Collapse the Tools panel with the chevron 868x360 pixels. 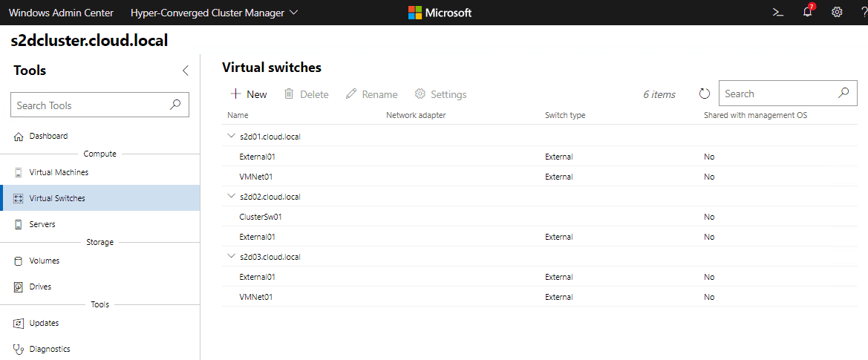click(x=186, y=71)
